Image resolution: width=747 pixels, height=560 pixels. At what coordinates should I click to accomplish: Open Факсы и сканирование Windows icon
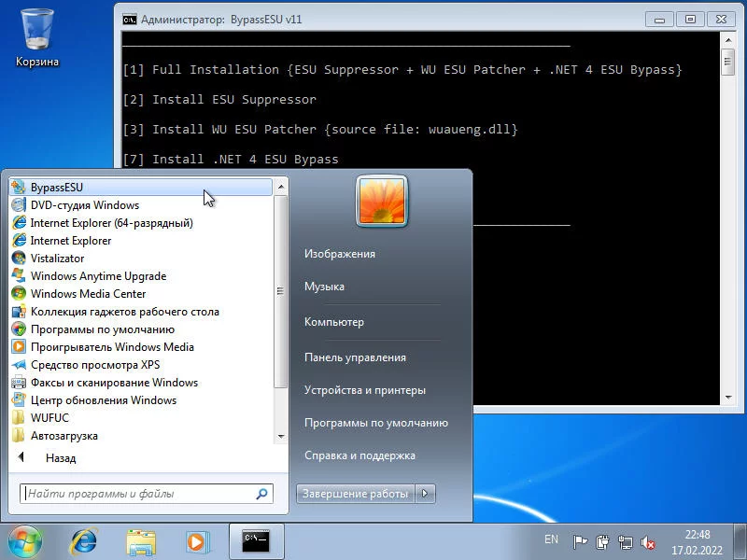(x=19, y=383)
